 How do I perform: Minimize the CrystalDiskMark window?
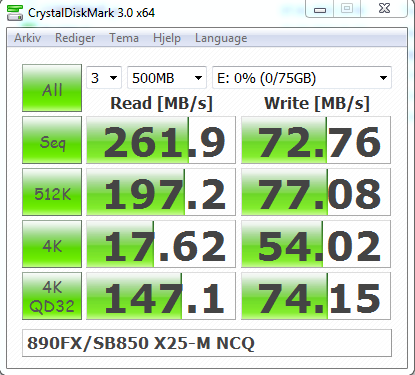coord(320,9)
